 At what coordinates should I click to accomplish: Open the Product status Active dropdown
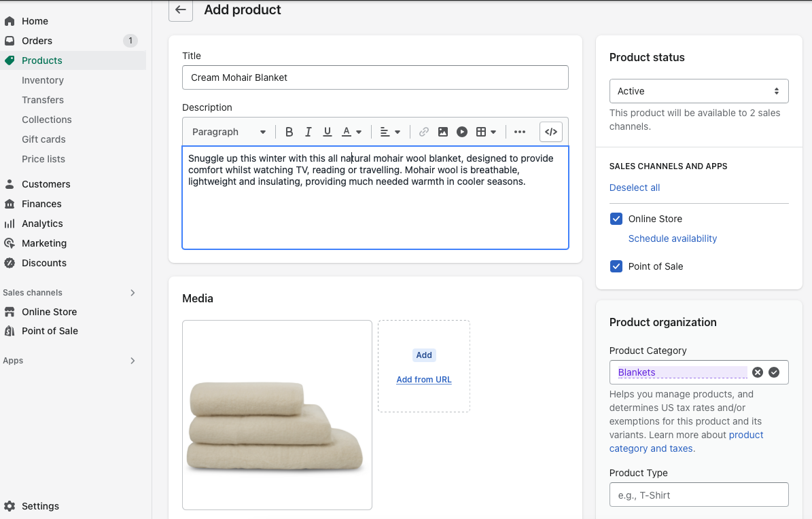click(x=699, y=91)
